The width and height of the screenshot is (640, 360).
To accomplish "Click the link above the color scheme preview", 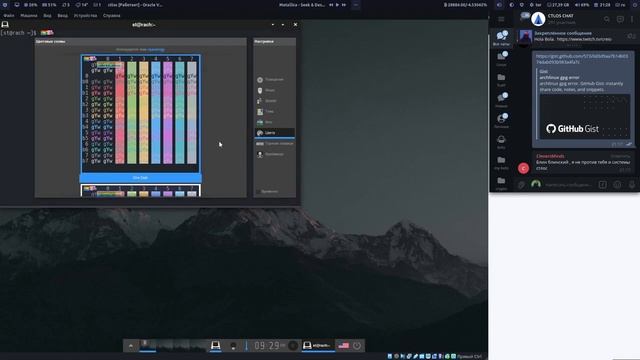I will 156,49.
